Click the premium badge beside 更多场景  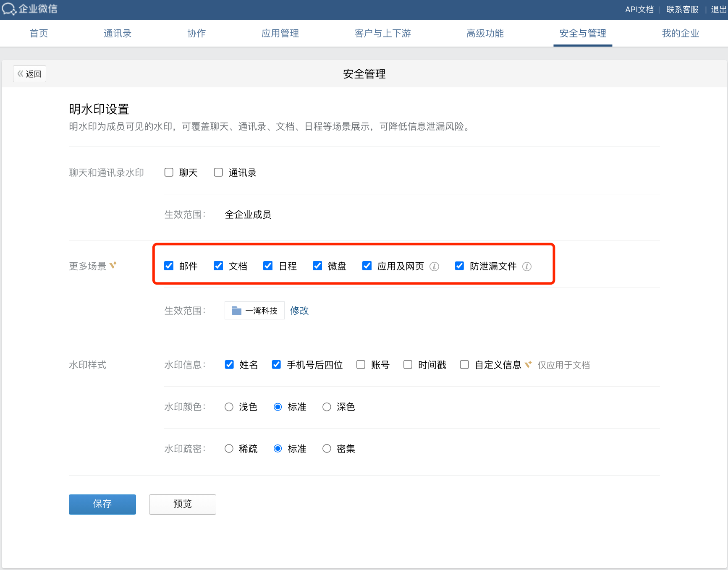tap(113, 265)
